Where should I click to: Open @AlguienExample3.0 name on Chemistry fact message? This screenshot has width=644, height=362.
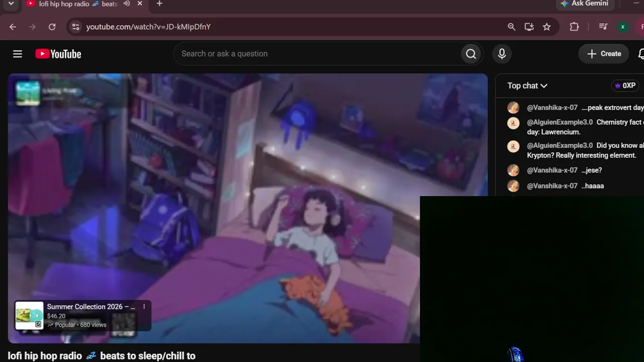coord(559,122)
